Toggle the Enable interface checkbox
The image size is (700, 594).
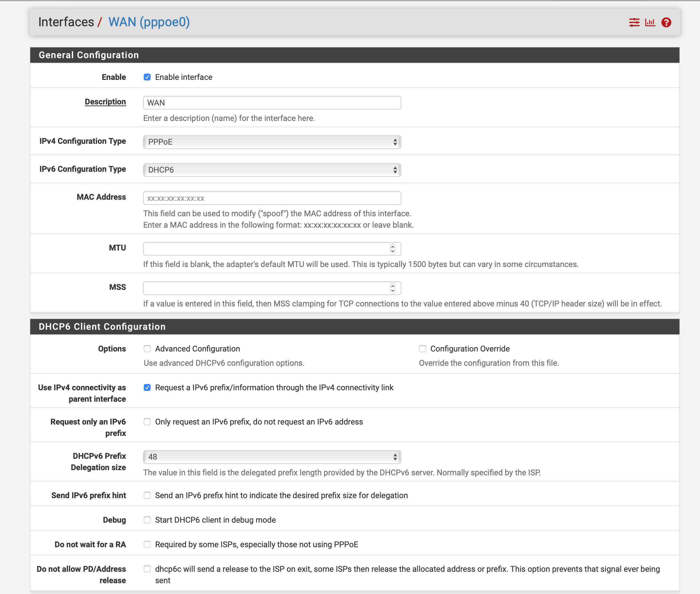[147, 77]
